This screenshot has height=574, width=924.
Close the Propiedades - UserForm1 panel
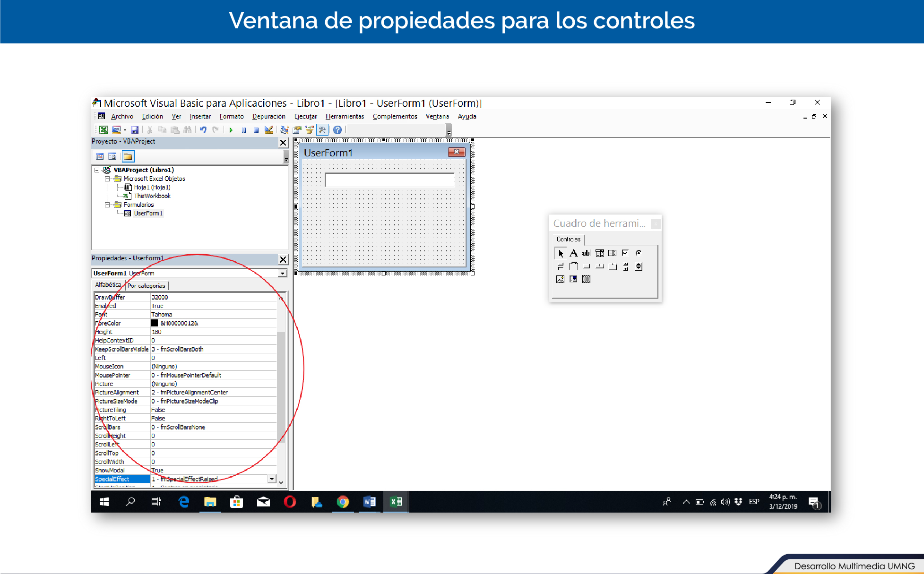click(283, 259)
